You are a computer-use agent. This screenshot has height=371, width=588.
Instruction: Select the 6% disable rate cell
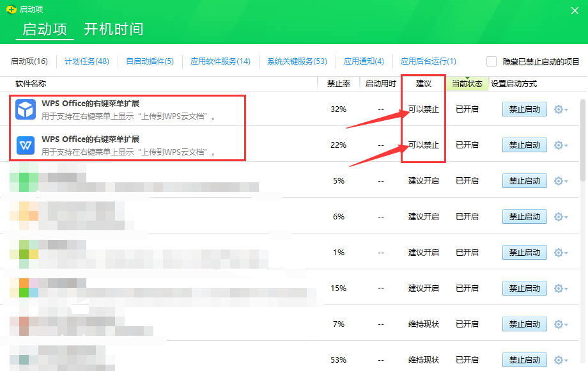click(339, 216)
